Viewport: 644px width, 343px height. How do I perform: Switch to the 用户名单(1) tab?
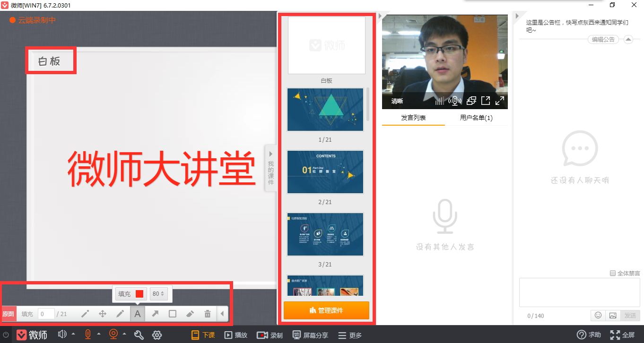click(476, 118)
